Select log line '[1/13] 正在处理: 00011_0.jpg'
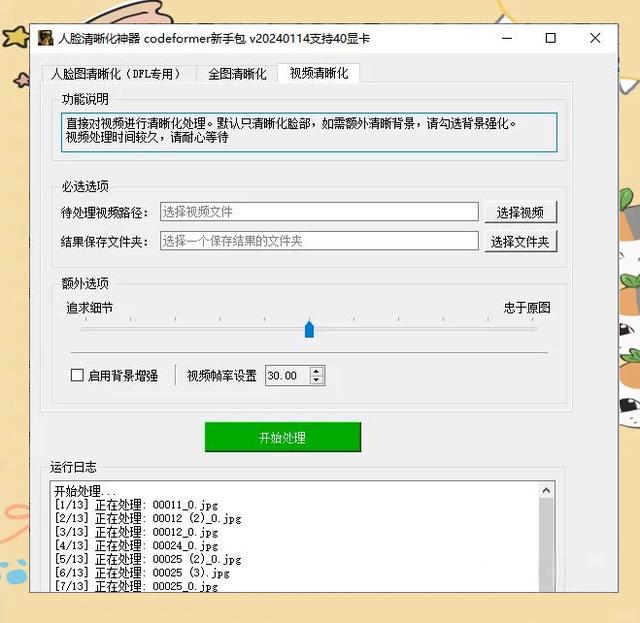The height and width of the screenshot is (623, 640). [136, 505]
